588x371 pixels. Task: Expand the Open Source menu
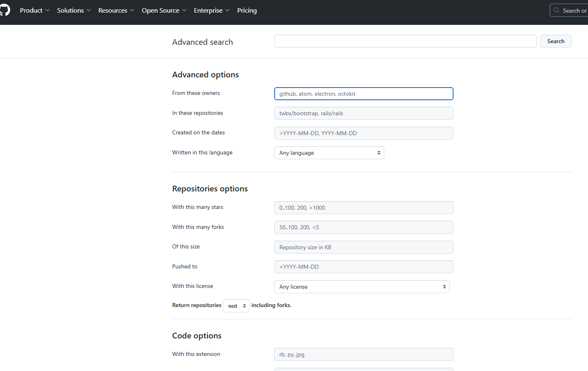(164, 11)
